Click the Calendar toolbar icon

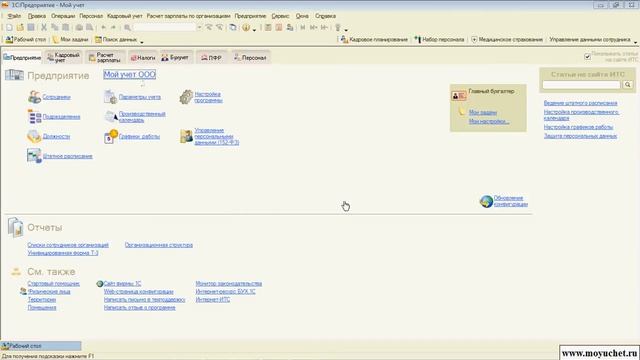click(x=279, y=27)
